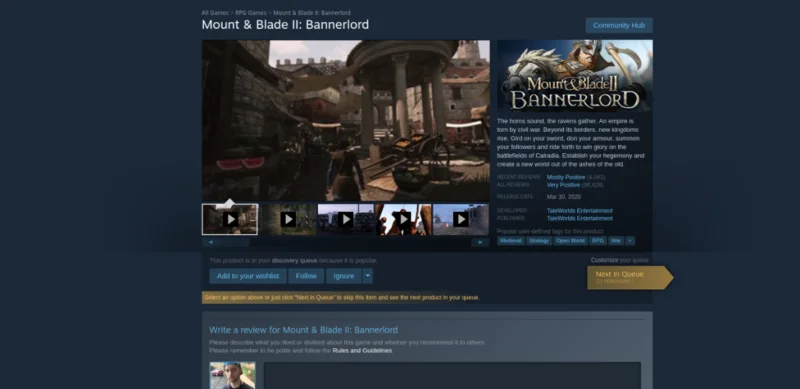Image resolution: width=800 pixels, height=389 pixels.
Task: Open RPG Games breadcrumb link
Action: click(251, 13)
